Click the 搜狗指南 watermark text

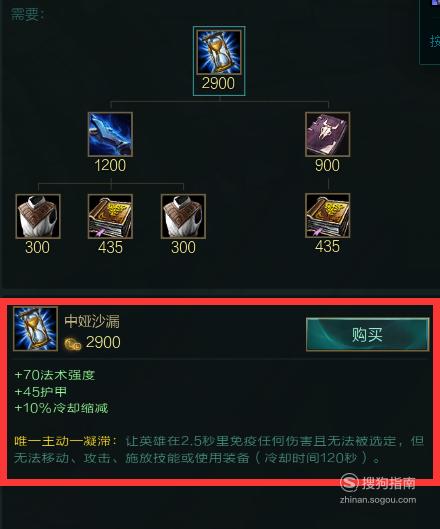click(388, 483)
